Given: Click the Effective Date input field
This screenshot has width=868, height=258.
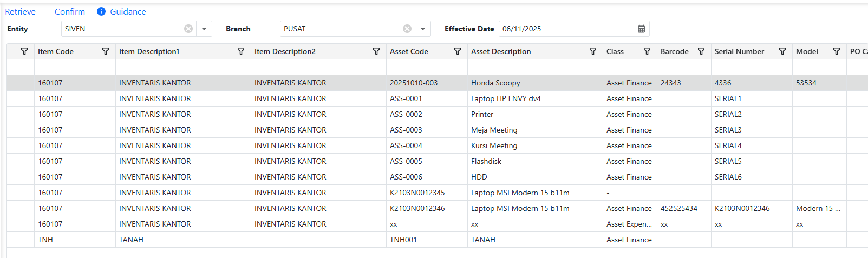Looking at the screenshot, I should point(566,29).
